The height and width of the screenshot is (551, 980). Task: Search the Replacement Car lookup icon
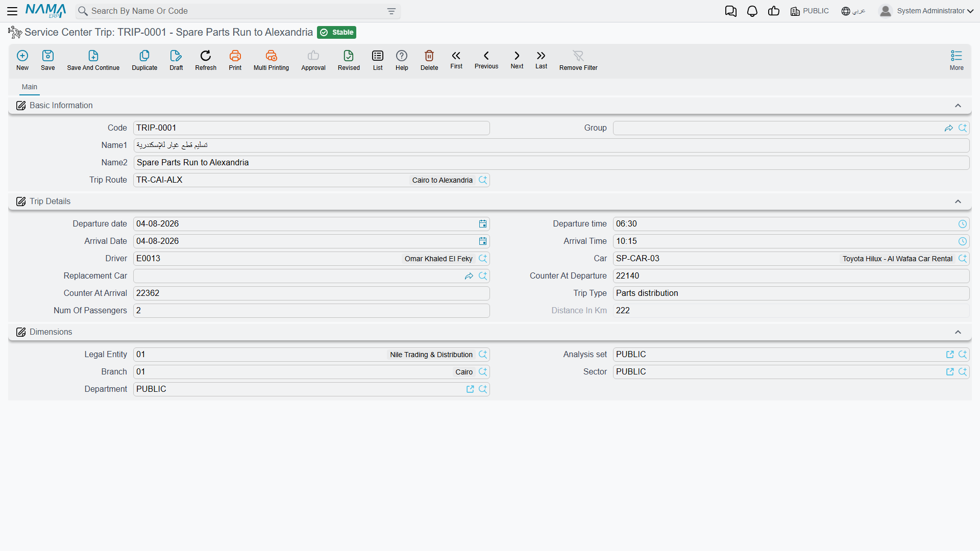[x=483, y=276]
